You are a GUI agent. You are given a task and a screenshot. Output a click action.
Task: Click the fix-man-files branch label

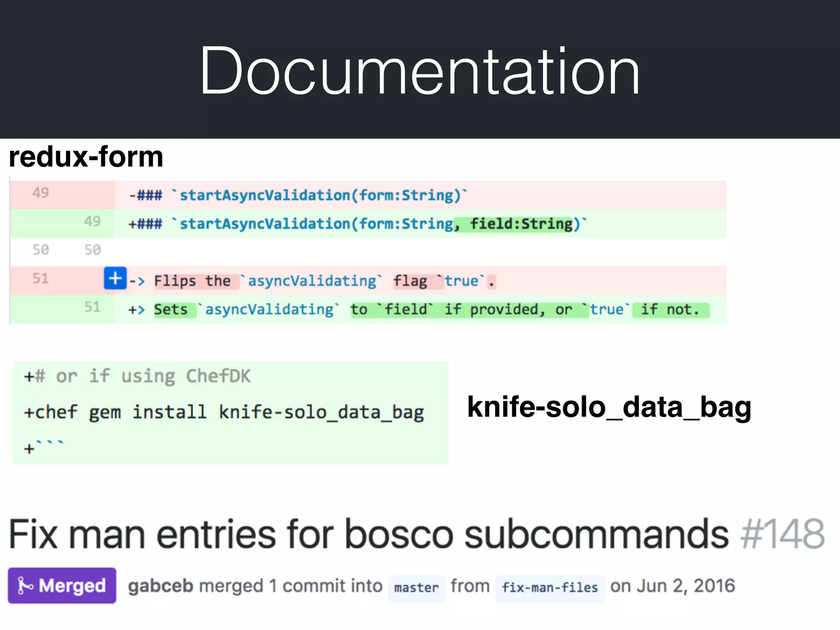[x=550, y=588]
